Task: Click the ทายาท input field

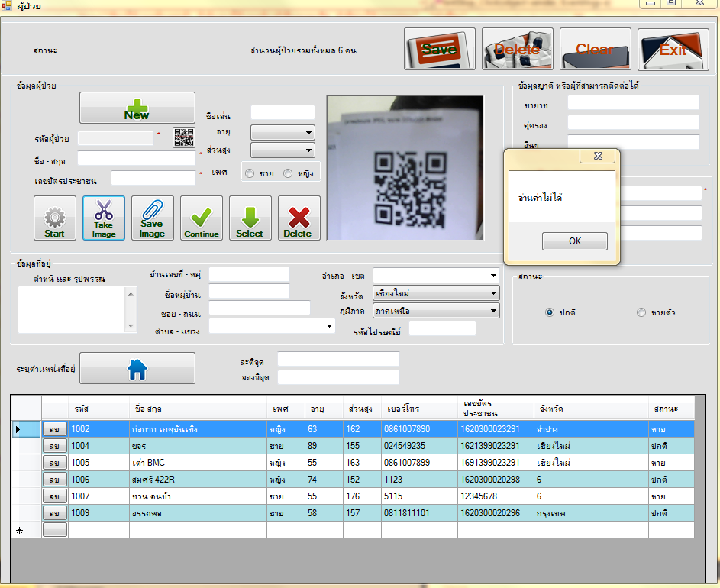Action: point(634,102)
